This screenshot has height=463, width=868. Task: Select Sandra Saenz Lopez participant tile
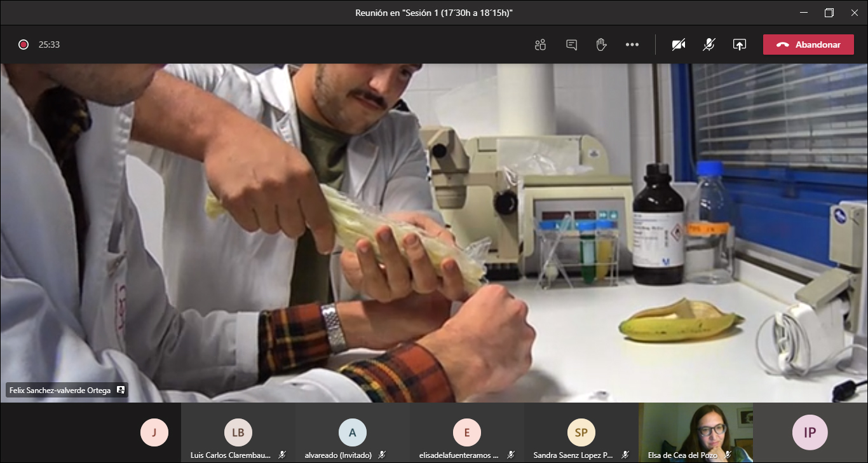(x=581, y=433)
